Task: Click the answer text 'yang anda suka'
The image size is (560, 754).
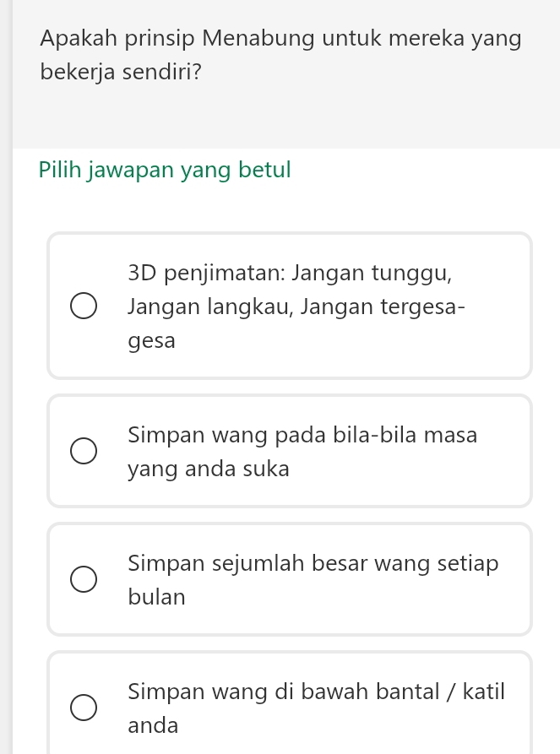Action: click(209, 469)
